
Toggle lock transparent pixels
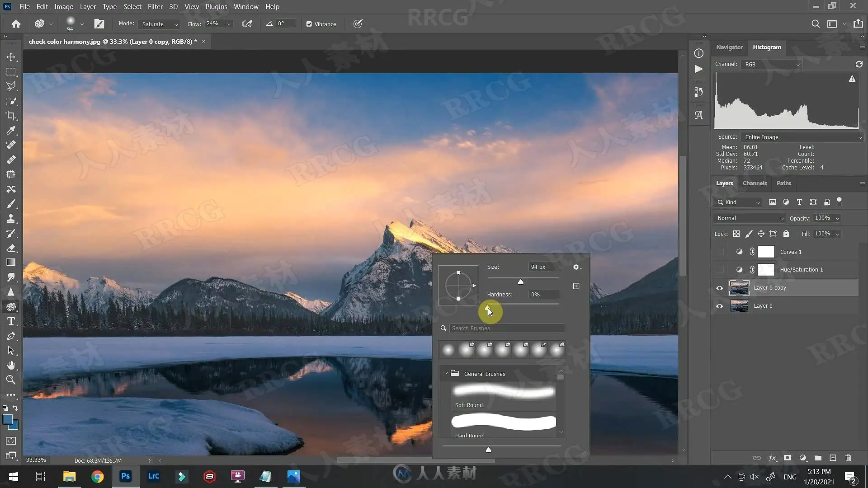tap(736, 234)
